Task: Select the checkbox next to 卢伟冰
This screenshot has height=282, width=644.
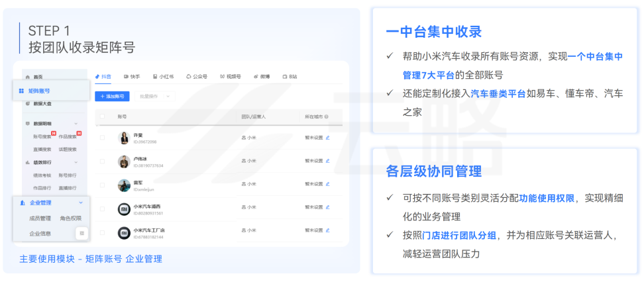Action: coord(102,162)
